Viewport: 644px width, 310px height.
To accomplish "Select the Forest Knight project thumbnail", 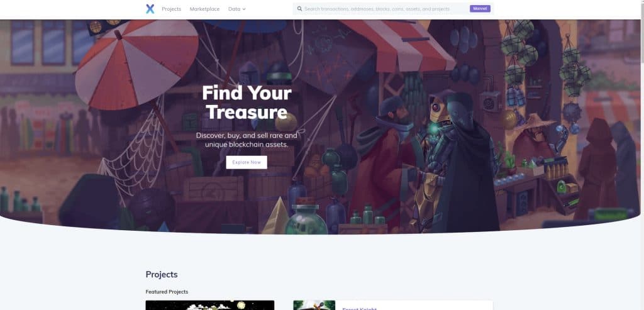I will click(314, 305).
